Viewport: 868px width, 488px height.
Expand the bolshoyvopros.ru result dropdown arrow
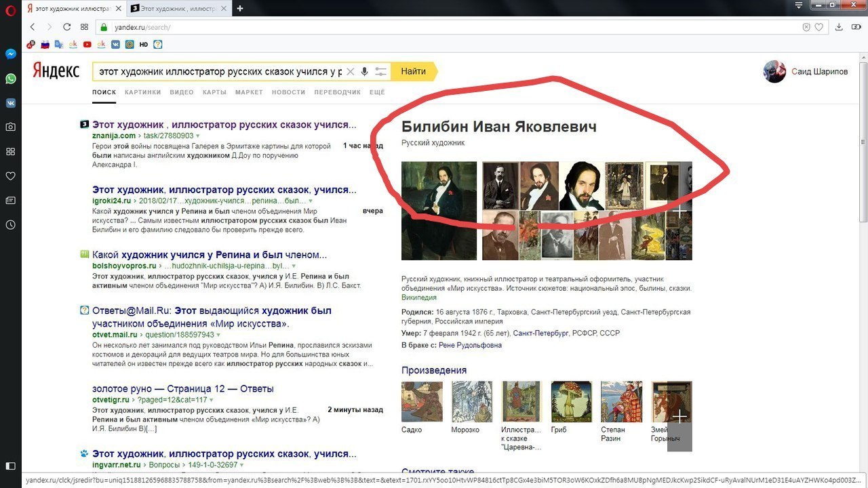pyautogui.click(x=294, y=266)
